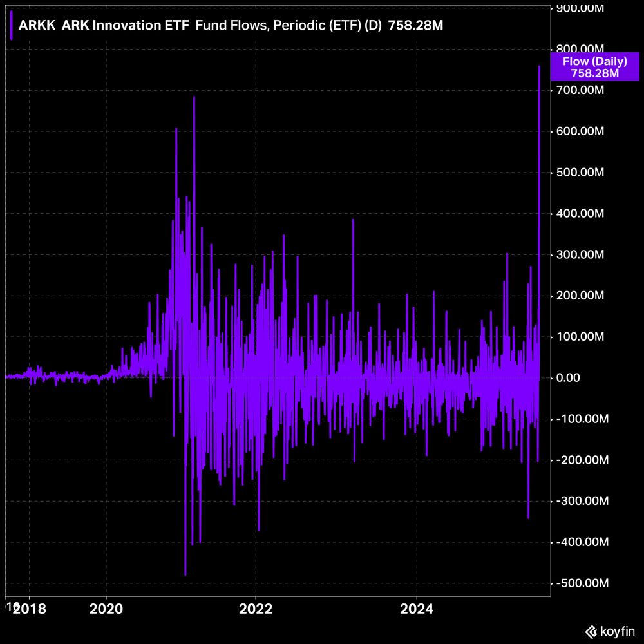The height and width of the screenshot is (644, 644).
Task: Click the 0.00 y-axis label
Action: pos(568,377)
